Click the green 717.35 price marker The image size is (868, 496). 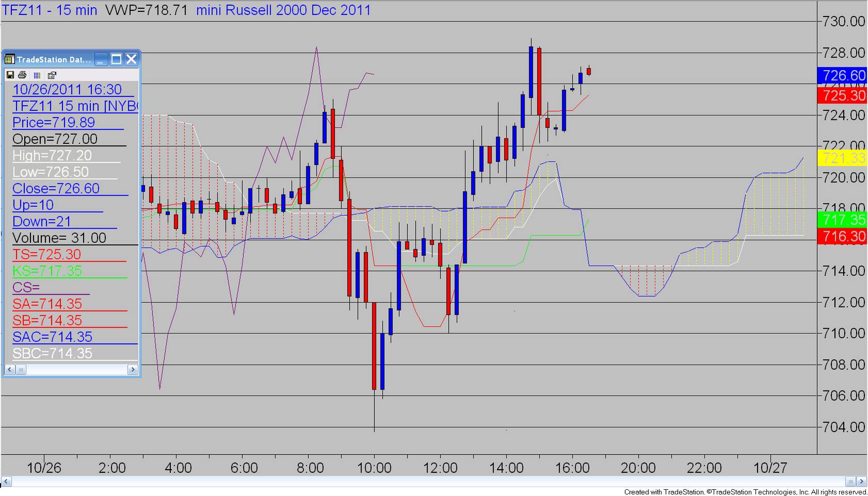(x=842, y=220)
